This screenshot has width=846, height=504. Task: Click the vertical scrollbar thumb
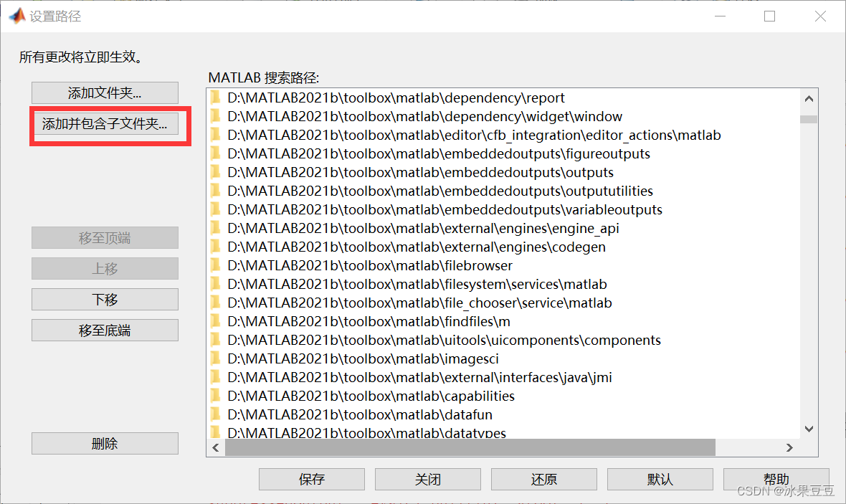[x=809, y=119]
